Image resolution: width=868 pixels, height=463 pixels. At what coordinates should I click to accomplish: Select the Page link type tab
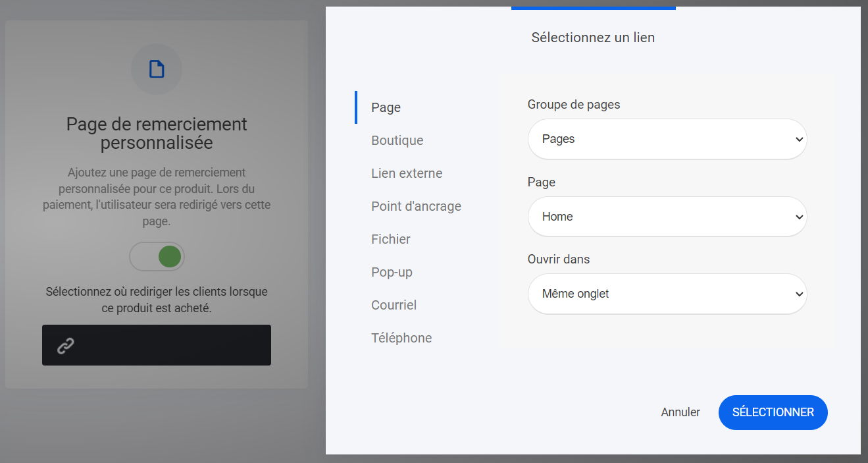click(x=386, y=107)
